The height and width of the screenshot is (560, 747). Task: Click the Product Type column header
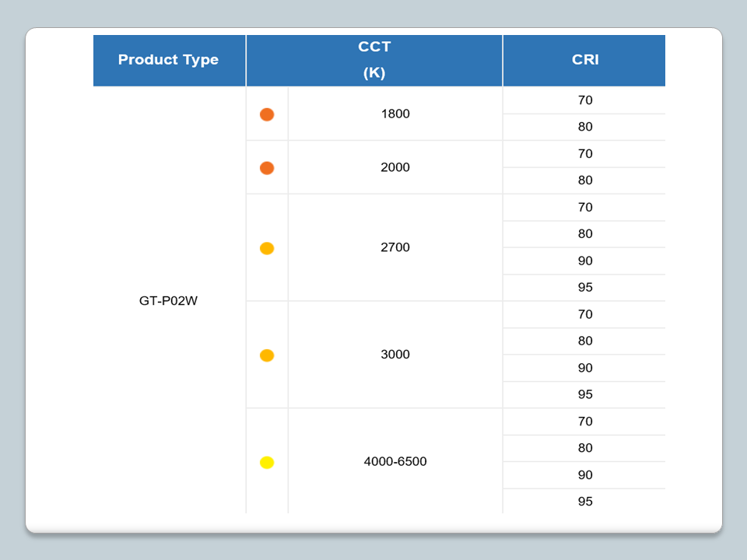coord(168,60)
